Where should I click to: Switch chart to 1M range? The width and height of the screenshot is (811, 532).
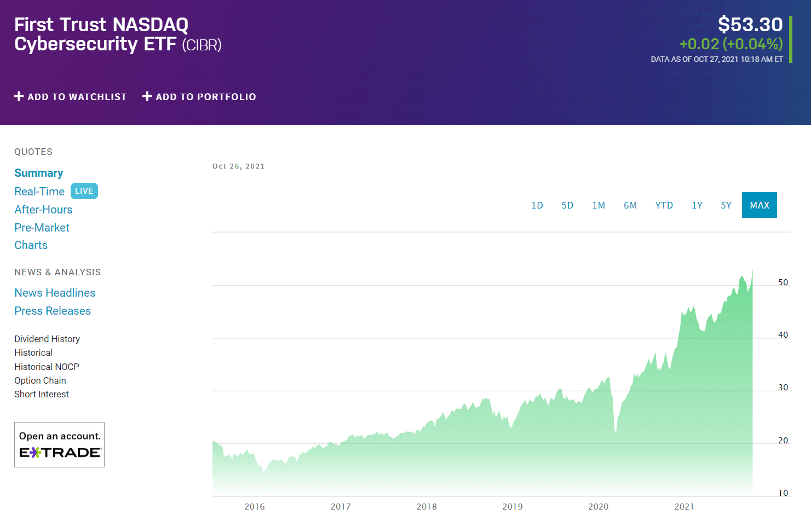pos(599,205)
